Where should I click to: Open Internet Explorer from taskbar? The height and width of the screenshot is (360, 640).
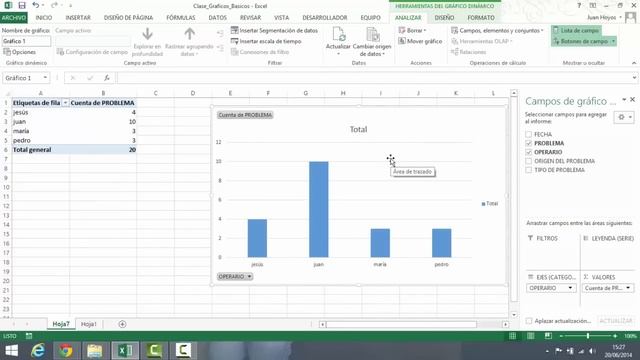[38, 351]
